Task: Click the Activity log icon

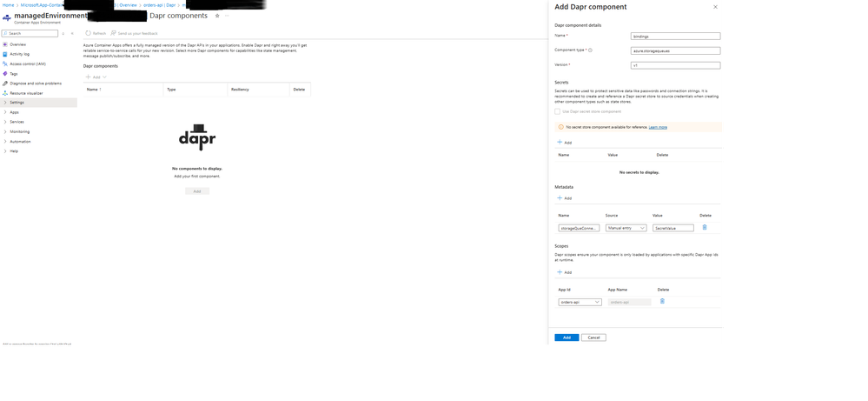Action: pos(5,54)
